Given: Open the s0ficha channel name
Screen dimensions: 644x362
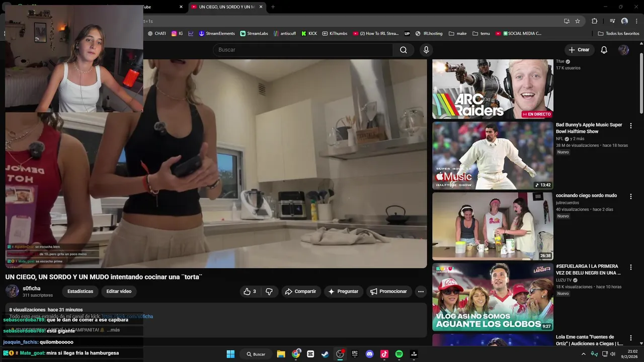Looking at the screenshot, I should point(32,289).
